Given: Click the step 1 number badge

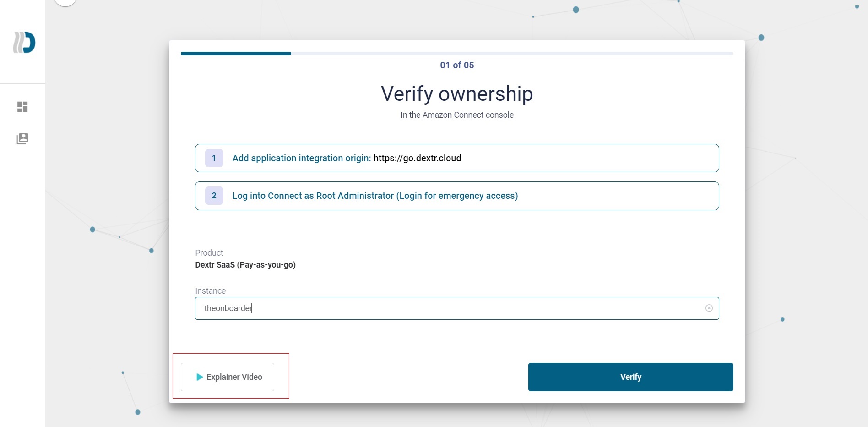Looking at the screenshot, I should (x=214, y=158).
